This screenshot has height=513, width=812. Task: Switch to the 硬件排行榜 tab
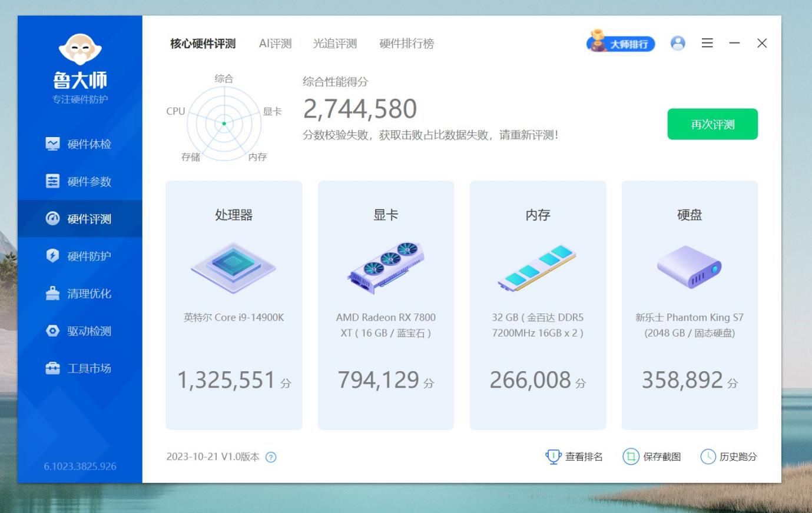(x=407, y=44)
